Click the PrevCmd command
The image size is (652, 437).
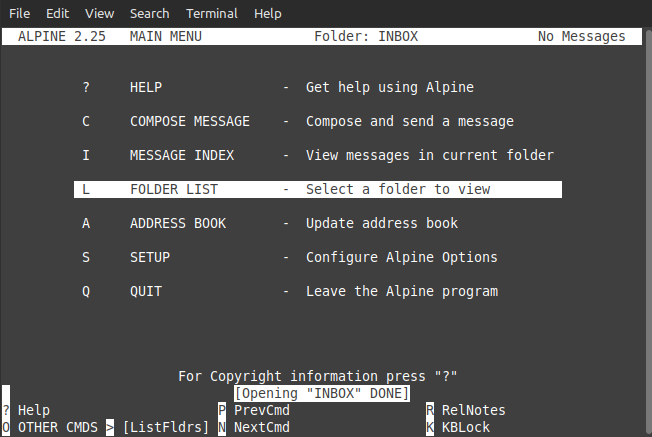pyautogui.click(x=254, y=410)
